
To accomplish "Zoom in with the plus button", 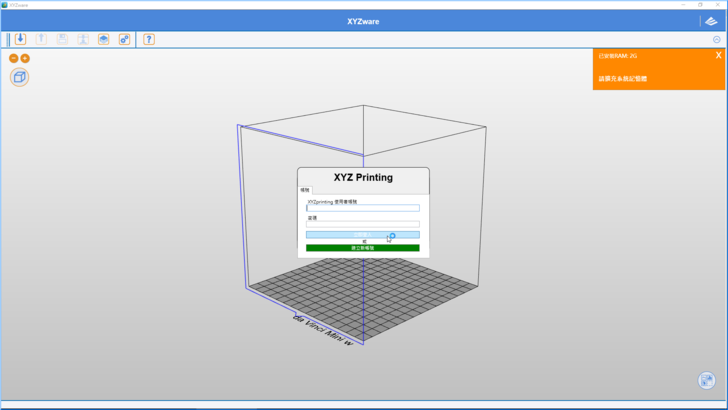I will coord(25,58).
